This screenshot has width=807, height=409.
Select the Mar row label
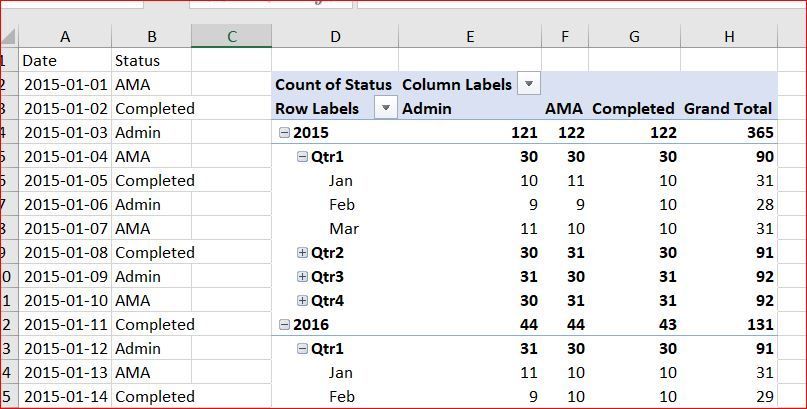343,229
